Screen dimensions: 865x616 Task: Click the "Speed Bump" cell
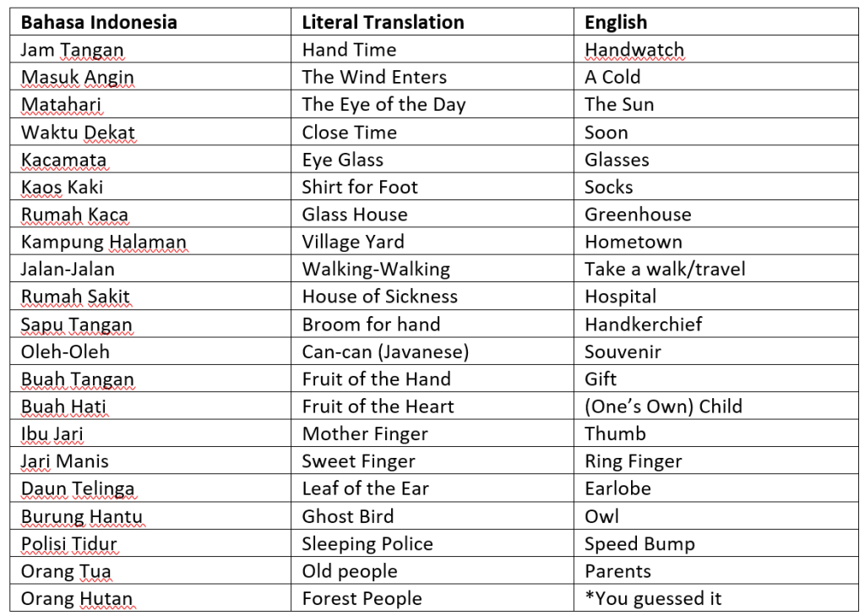[x=639, y=544]
